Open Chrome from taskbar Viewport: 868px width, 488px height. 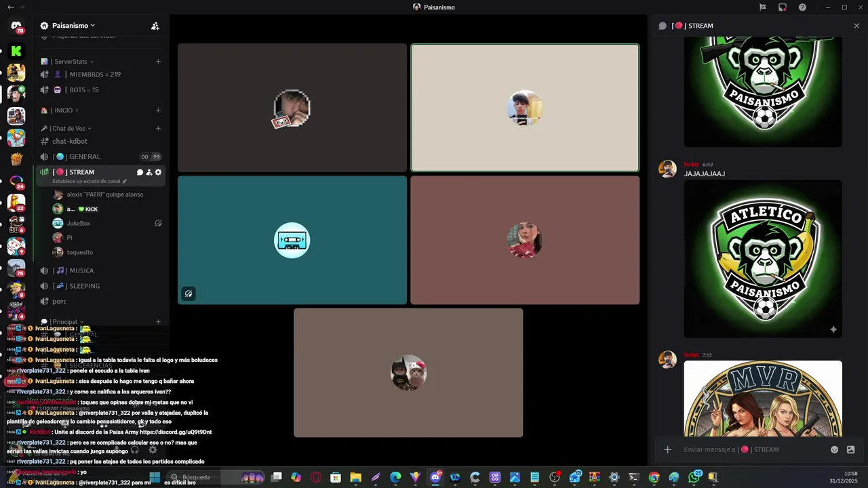coord(654,477)
